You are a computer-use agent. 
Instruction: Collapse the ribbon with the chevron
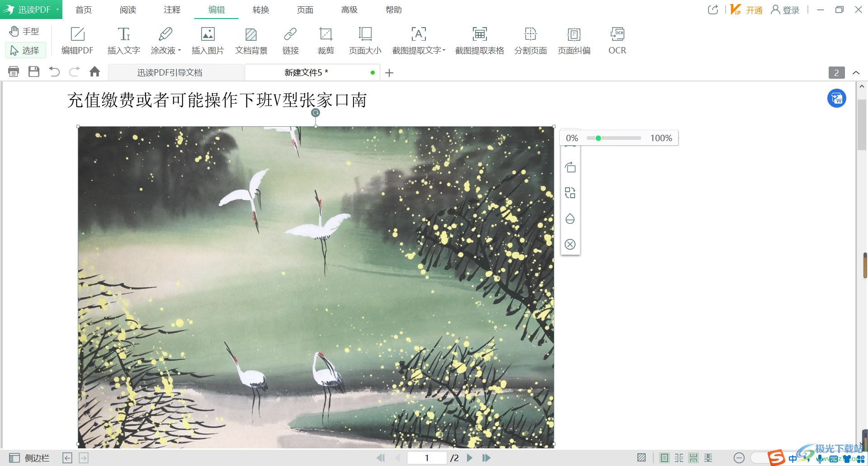(x=856, y=73)
